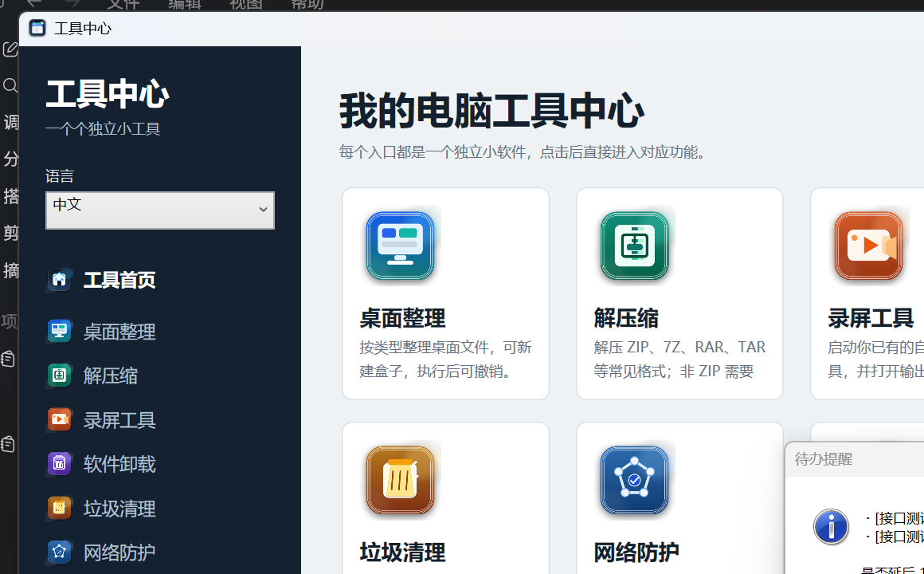The image size is (924, 574).
Task: Click the heading 我的电脑工具中心
Action: (491, 110)
